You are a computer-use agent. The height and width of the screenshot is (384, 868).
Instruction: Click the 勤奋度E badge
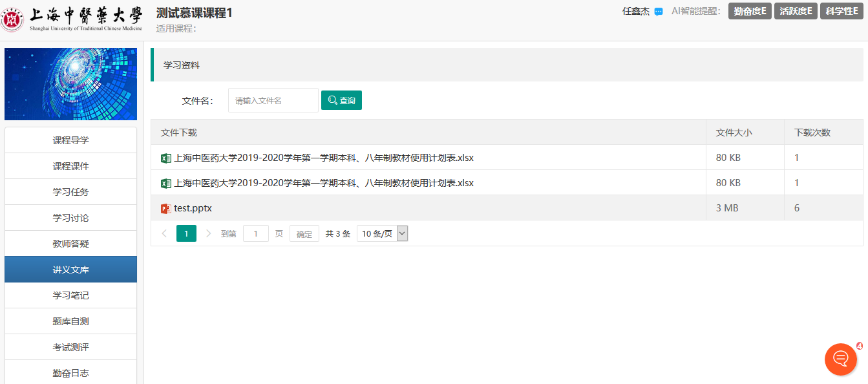[x=750, y=11]
